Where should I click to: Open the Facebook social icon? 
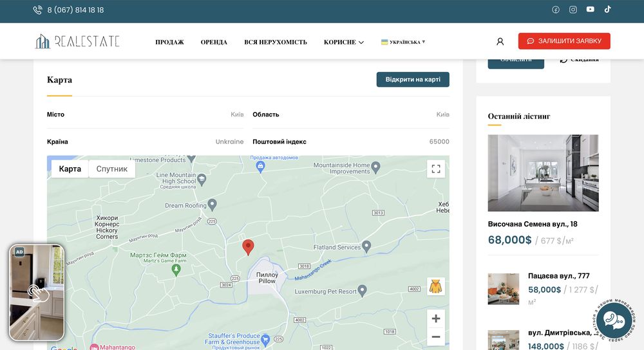pyautogui.click(x=556, y=10)
